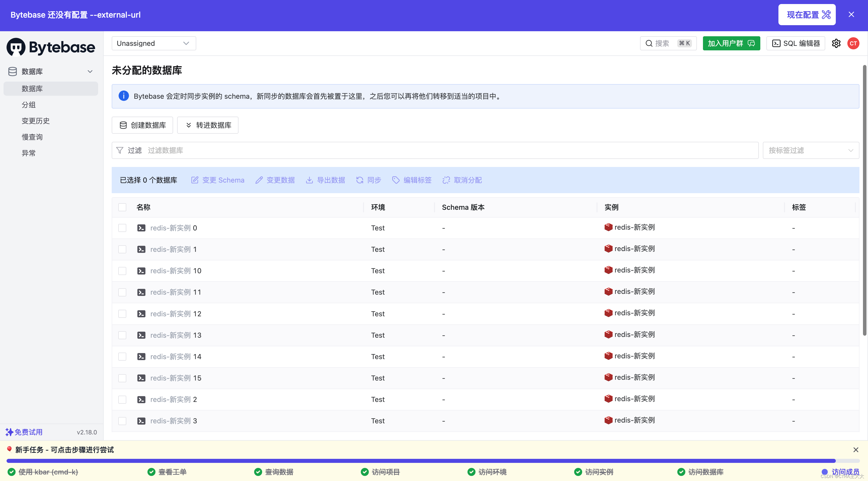Open 异常 in the sidebar

point(29,153)
